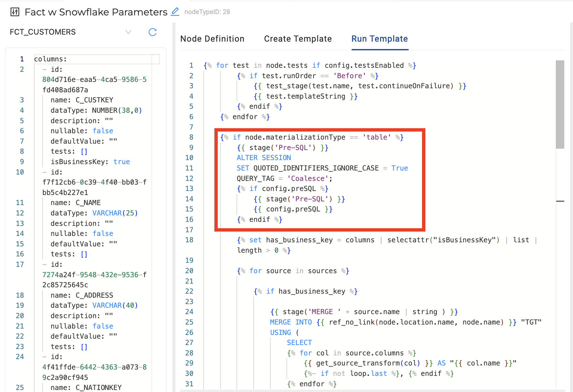Click line number 8 in the template gutter

coord(191,137)
